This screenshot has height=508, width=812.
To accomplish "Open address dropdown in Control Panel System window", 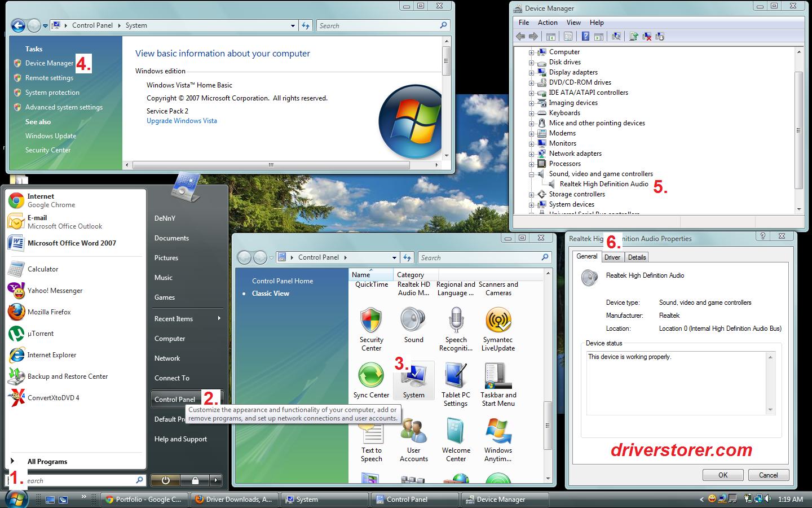I will pos(293,25).
